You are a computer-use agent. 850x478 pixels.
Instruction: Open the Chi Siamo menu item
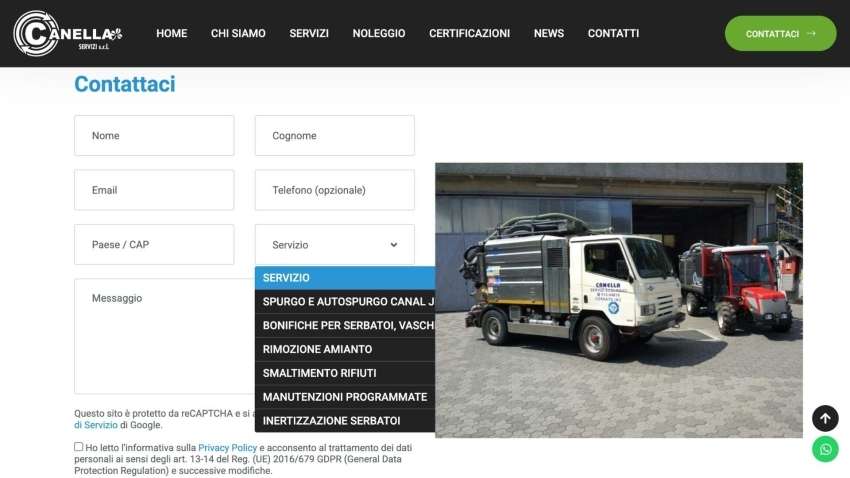click(x=238, y=33)
